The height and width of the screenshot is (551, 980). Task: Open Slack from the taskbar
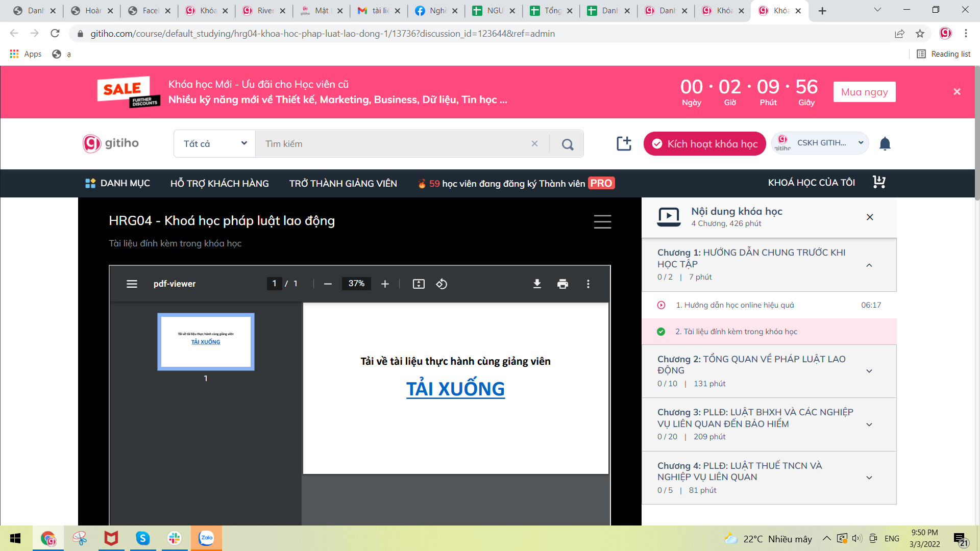[175, 538]
